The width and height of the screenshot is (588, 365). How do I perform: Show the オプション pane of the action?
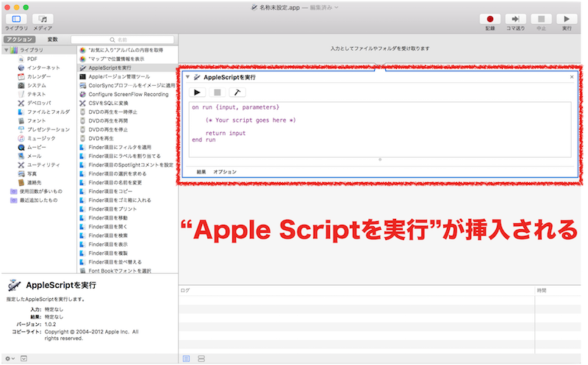pos(225,172)
